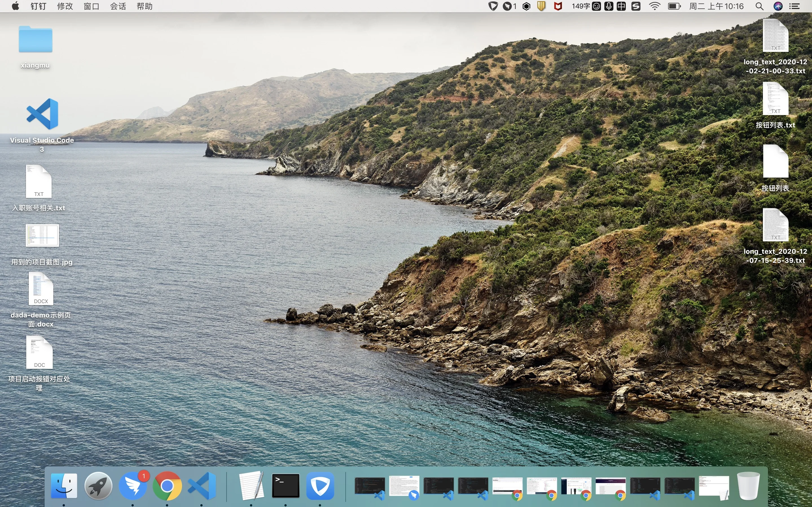Launch Launchpad rocket icon in dock
The width and height of the screenshot is (812, 507).
[98, 486]
